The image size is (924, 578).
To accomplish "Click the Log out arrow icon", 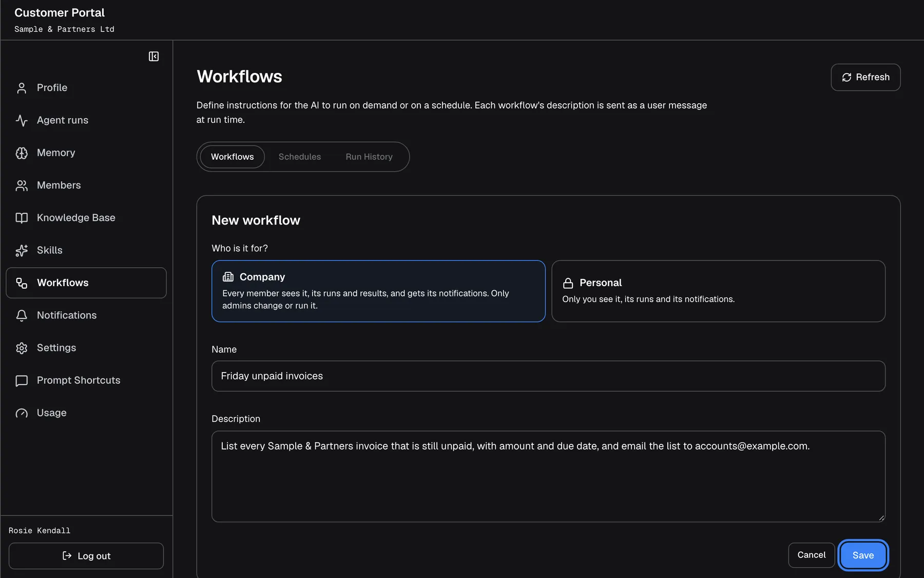I will 67,555.
